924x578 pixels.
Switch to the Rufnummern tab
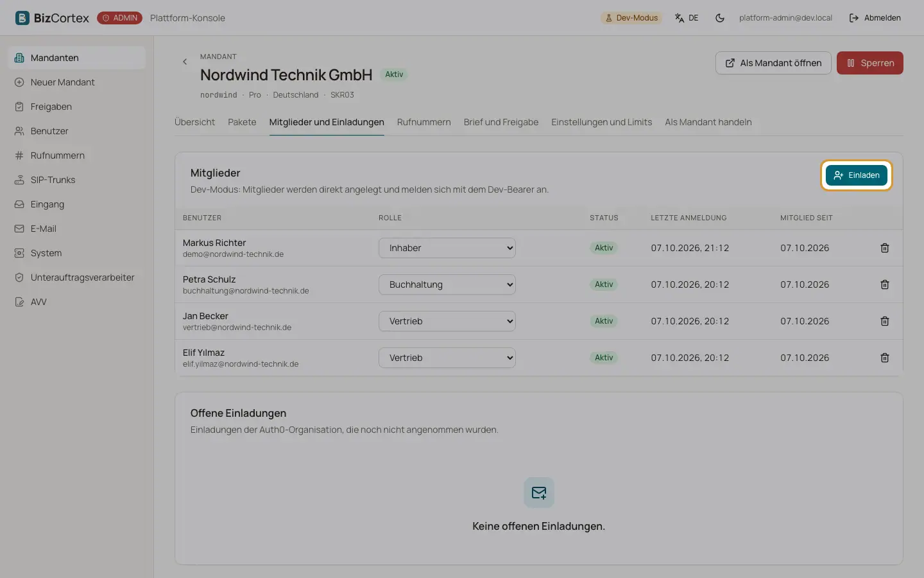(x=424, y=122)
